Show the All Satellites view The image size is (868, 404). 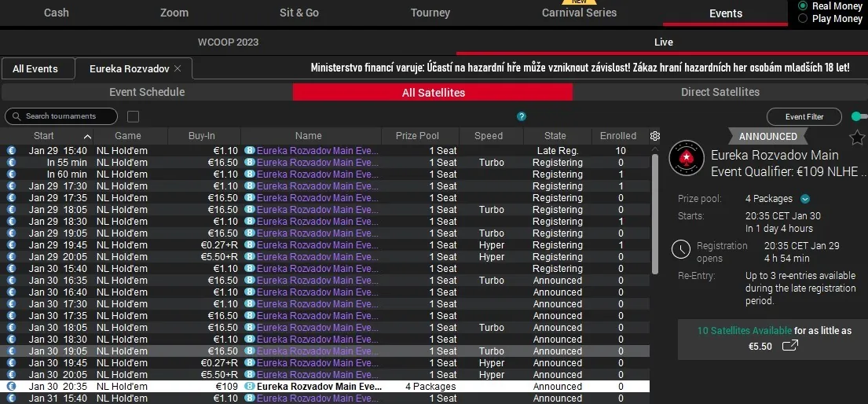click(433, 92)
